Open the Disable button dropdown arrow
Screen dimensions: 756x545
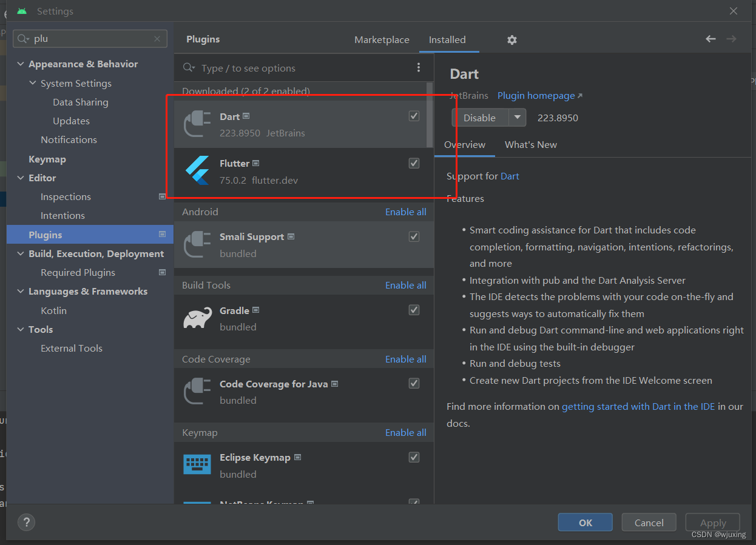[x=518, y=118]
